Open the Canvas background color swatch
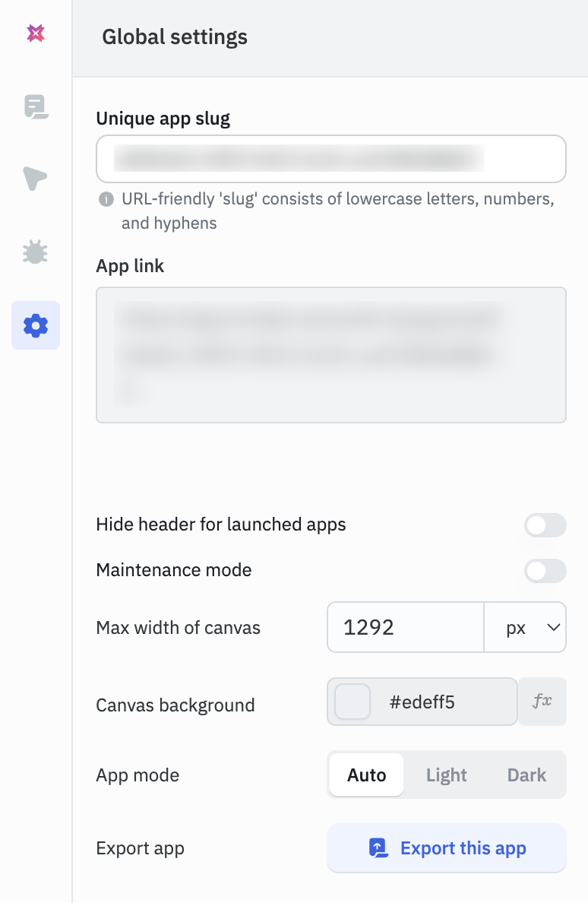The width and height of the screenshot is (588, 903). pyautogui.click(x=351, y=702)
